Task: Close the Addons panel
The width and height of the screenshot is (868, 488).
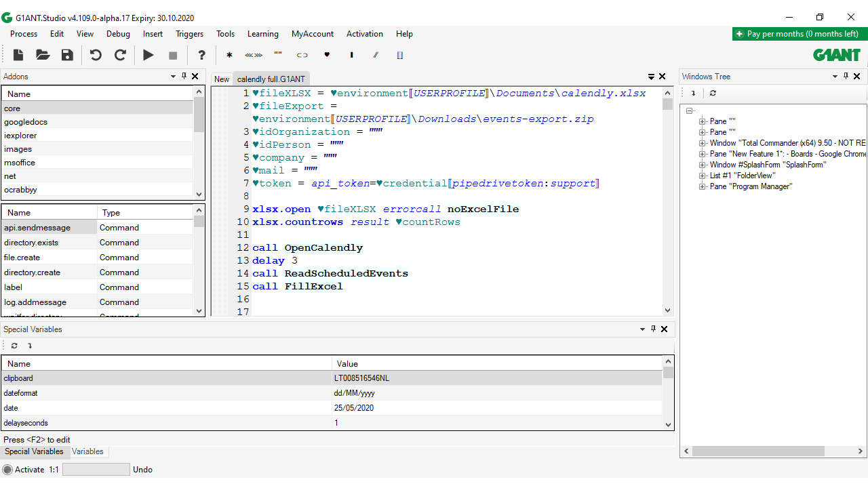Action: click(x=195, y=77)
